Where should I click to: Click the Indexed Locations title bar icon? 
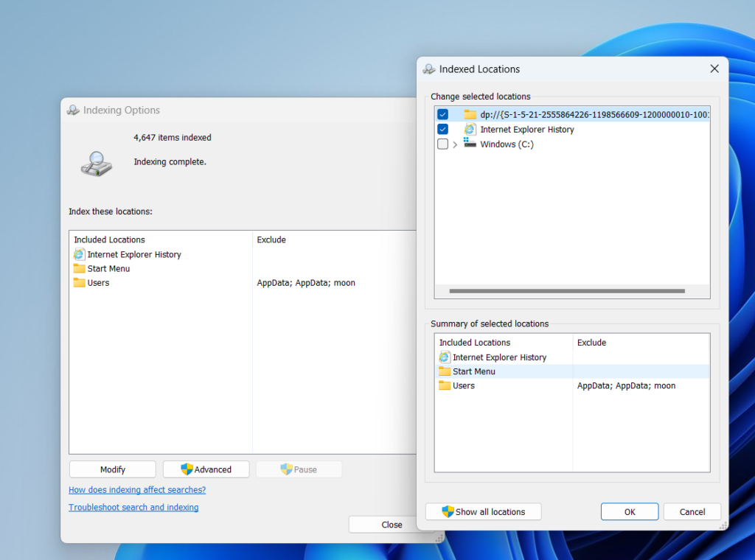point(428,69)
